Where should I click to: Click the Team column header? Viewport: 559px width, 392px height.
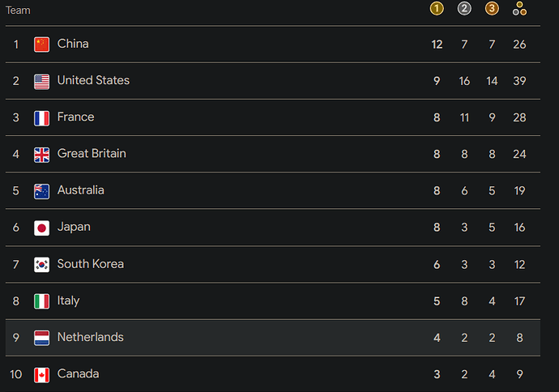[x=18, y=11]
